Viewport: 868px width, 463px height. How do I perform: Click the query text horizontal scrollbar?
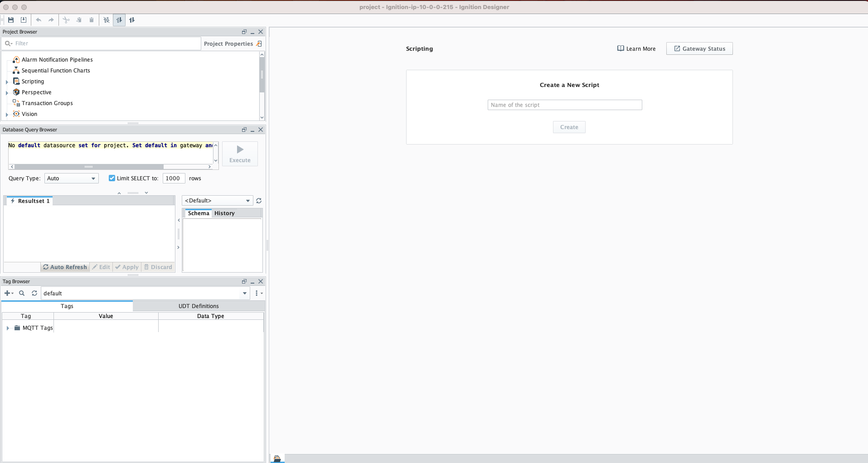tap(88, 167)
